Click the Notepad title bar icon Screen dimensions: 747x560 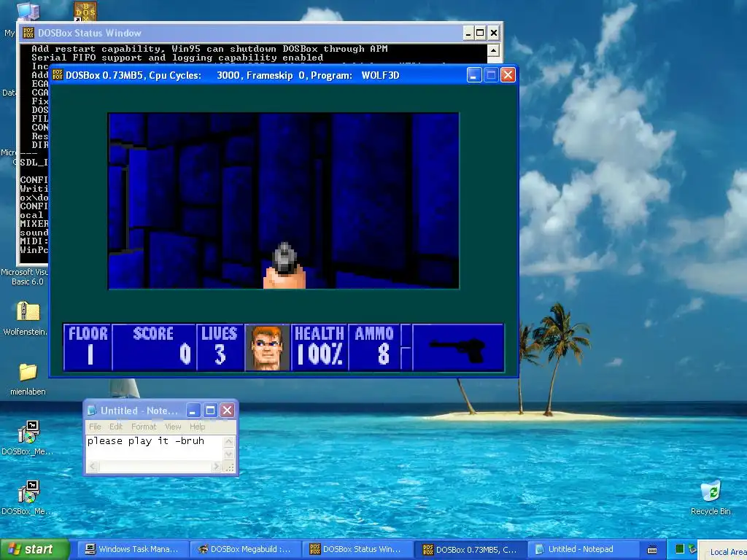(x=93, y=411)
